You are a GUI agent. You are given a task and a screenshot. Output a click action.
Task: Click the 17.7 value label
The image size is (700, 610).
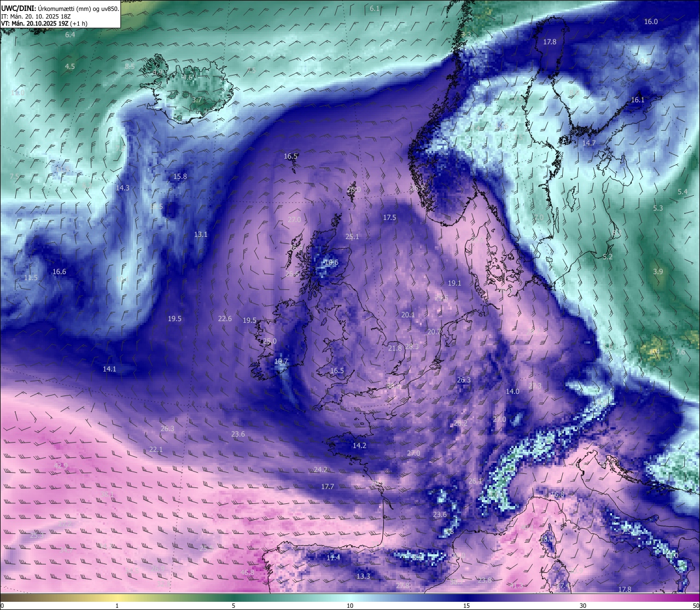point(327,487)
